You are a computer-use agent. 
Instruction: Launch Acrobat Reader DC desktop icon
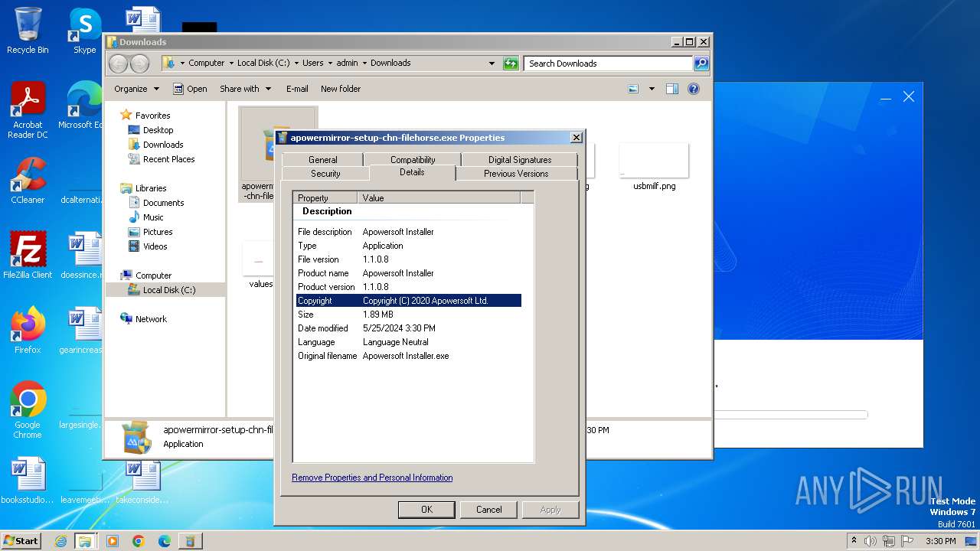tap(28, 111)
